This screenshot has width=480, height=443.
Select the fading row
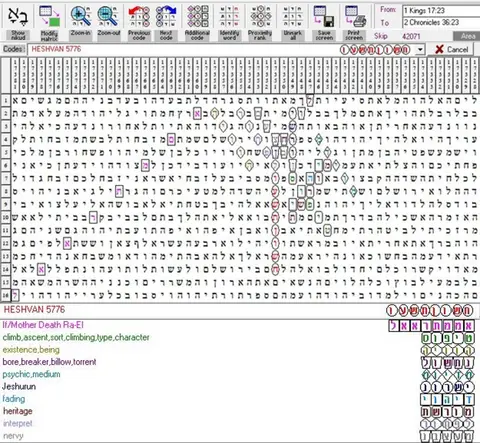(239, 399)
